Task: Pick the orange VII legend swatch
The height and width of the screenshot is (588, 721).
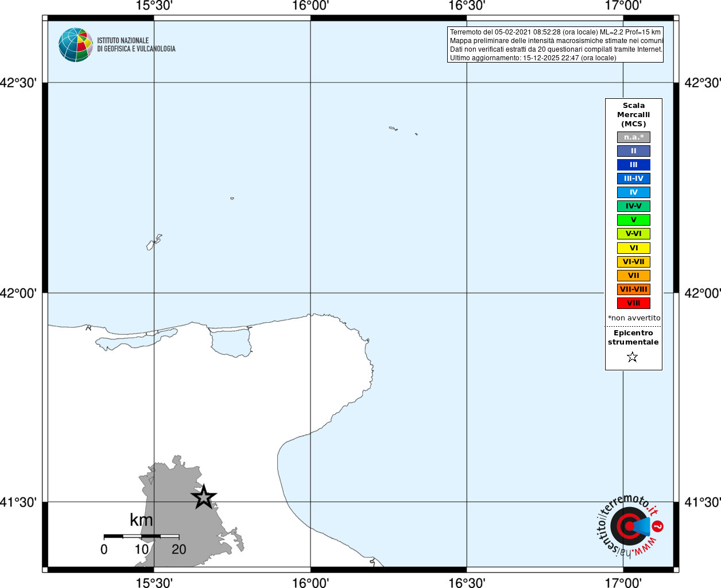Action: coord(633,276)
